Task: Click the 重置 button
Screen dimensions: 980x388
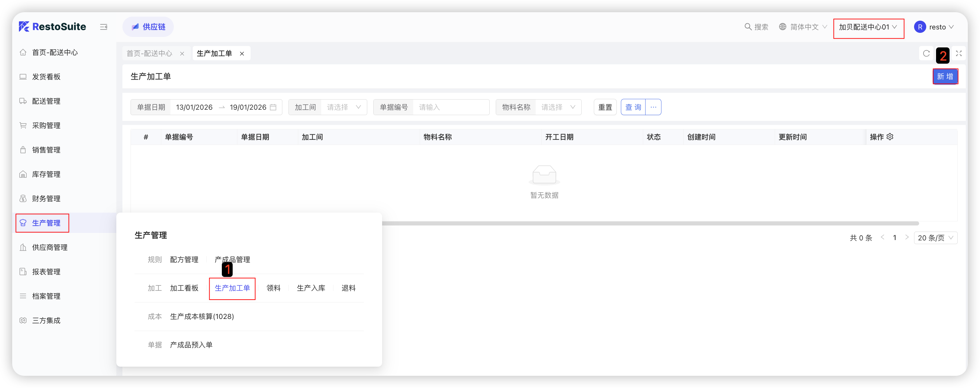Action: 605,107
